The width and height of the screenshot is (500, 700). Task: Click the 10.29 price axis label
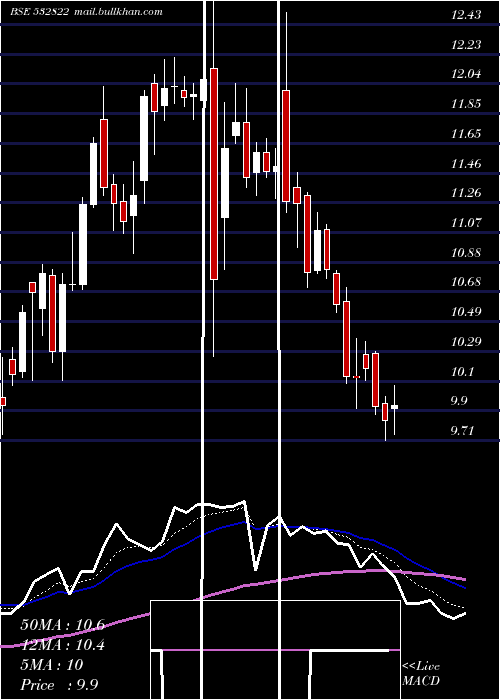(x=466, y=341)
